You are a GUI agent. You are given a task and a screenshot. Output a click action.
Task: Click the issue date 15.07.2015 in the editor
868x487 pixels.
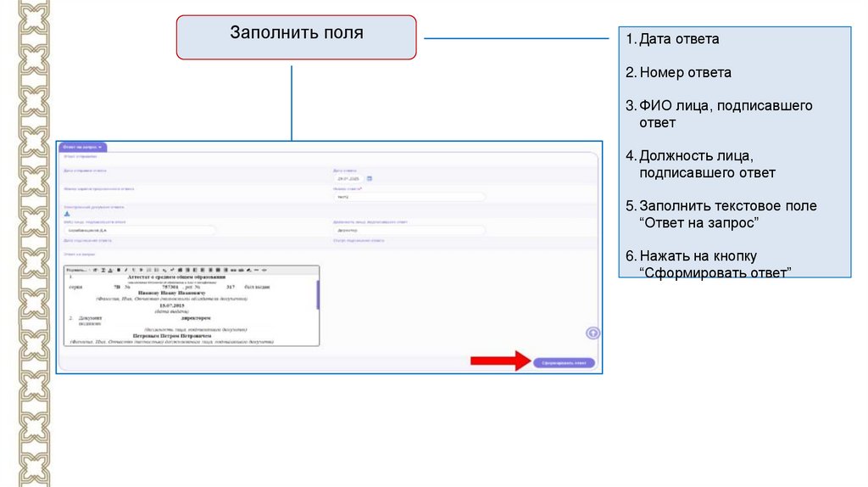[171, 305]
